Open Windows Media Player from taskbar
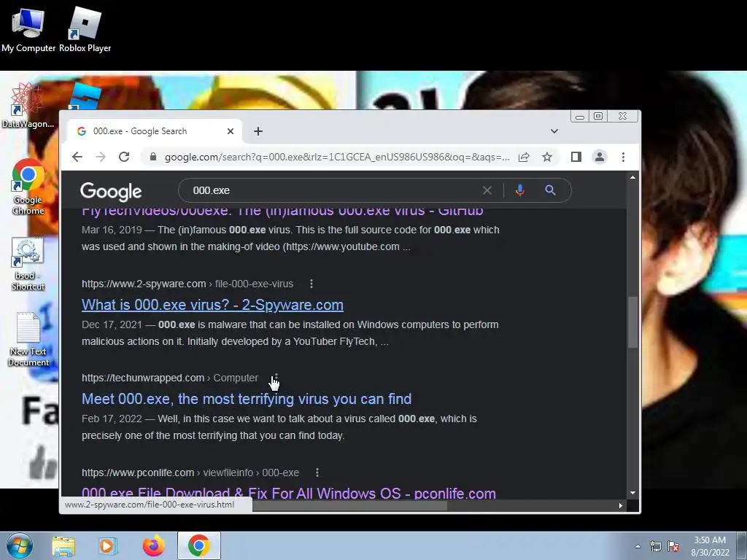The image size is (747, 560). [108, 546]
